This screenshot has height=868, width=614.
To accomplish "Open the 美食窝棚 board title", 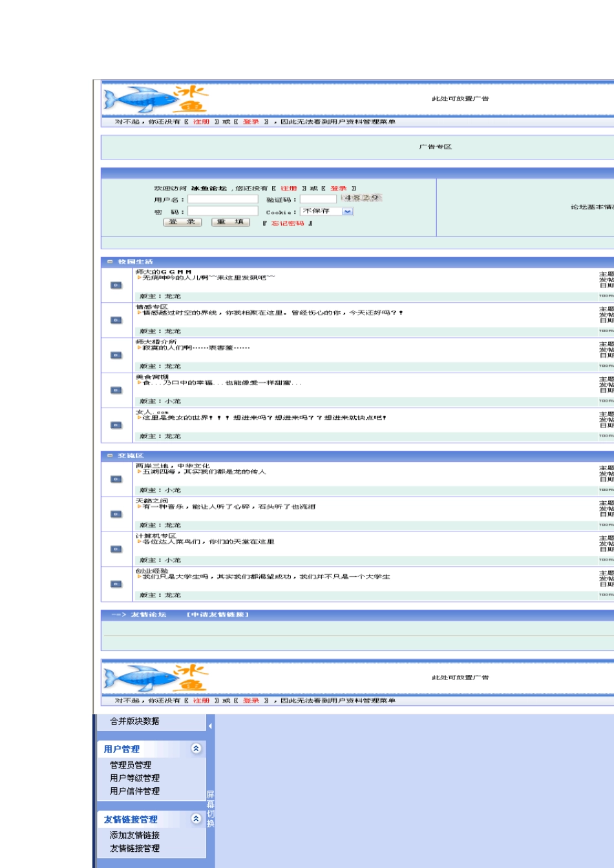I will point(152,377).
